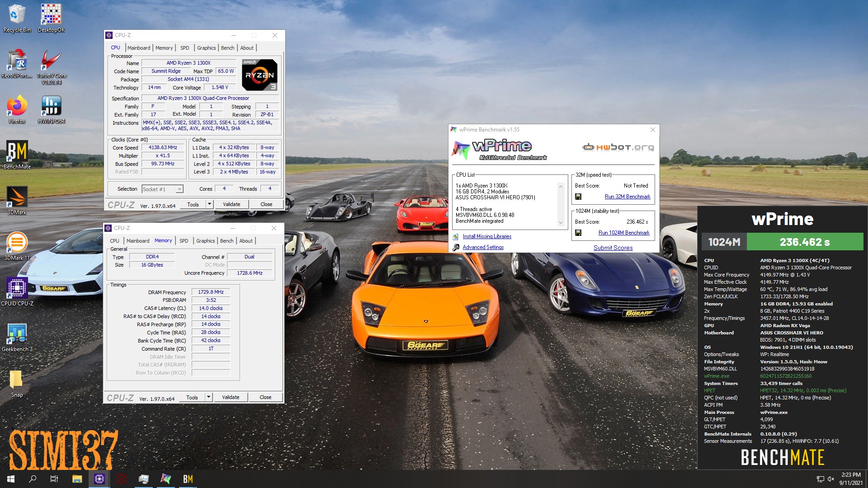This screenshot has height=488, width=868.
Task: Click the save icon beside 32M Best Score
Action: tap(578, 197)
